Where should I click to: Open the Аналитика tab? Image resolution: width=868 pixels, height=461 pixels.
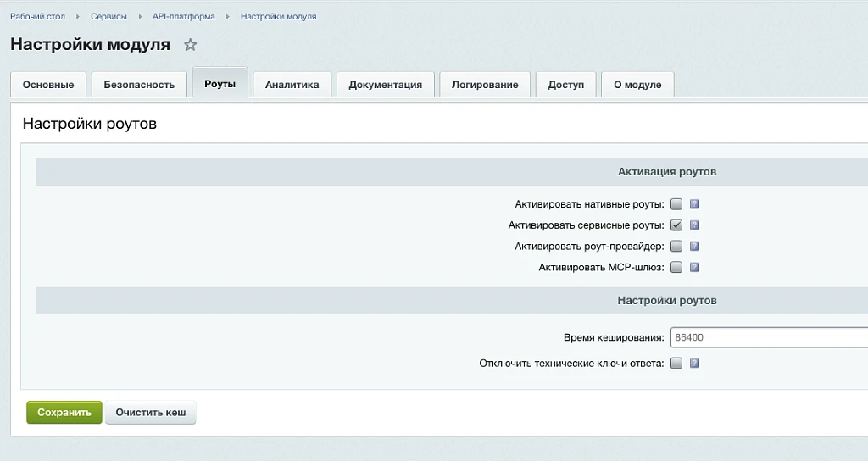(x=292, y=85)
